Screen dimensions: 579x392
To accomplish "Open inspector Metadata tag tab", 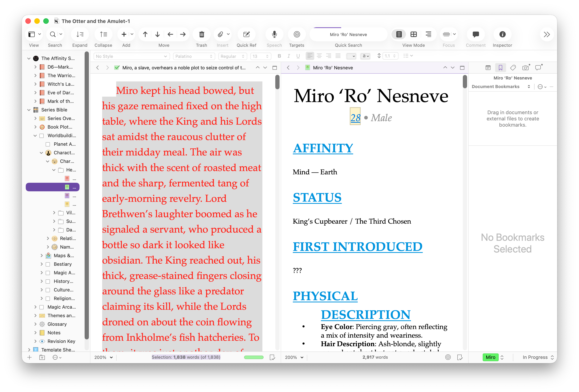I will click(513, 68).
